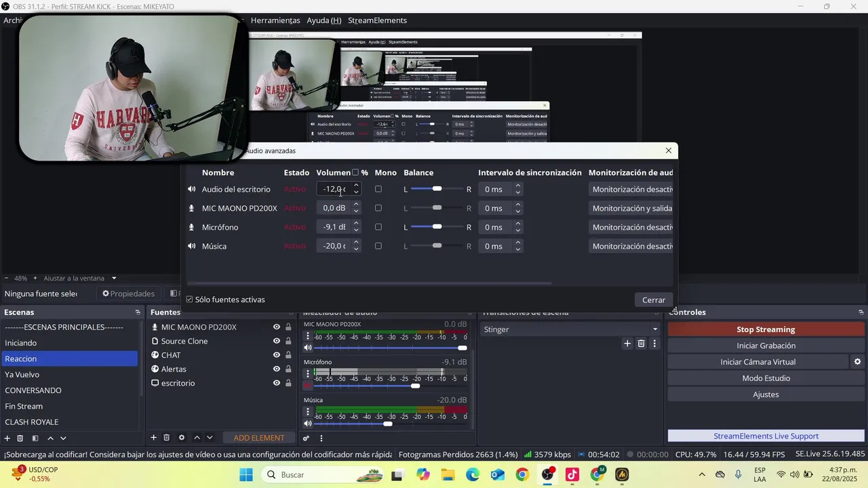Decrease Música volume with down arrow

(356, 249)
